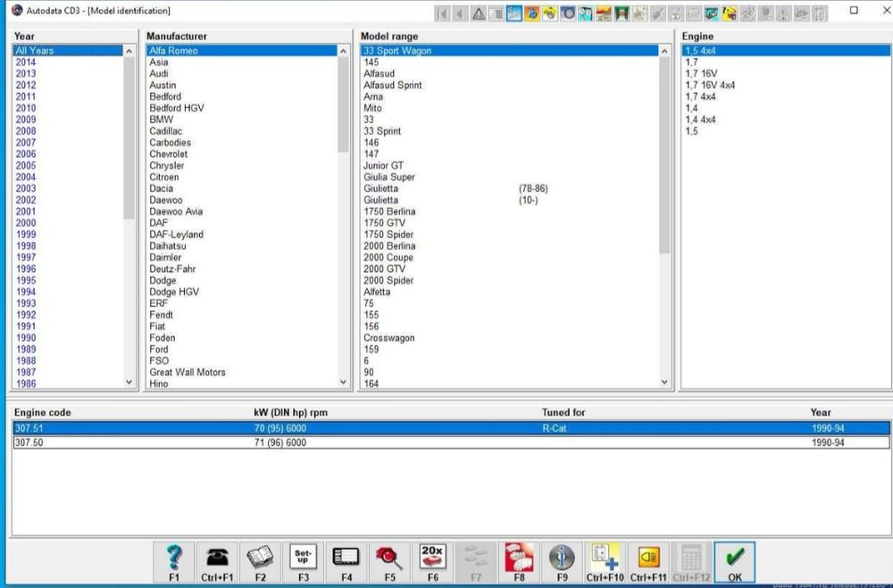This screenshot has height=588, width=893.
Task: Click the warning triangle icon in top toolbar
Action: [479, 13]
